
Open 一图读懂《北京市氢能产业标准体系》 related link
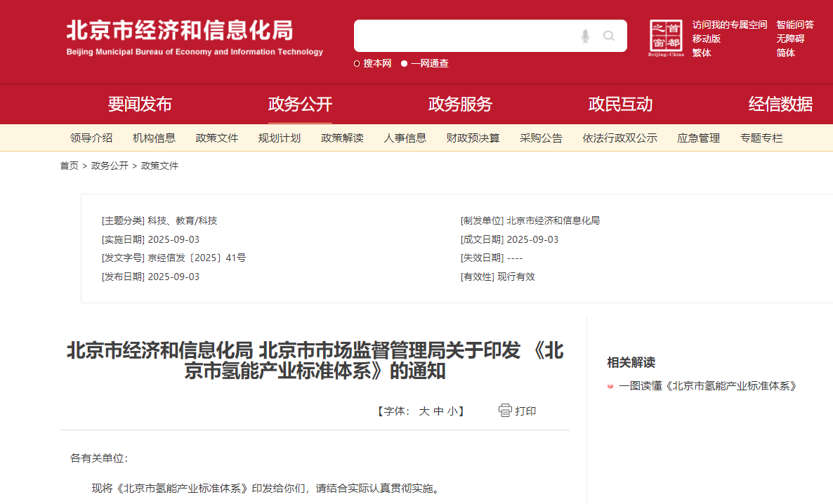(708, 386)
